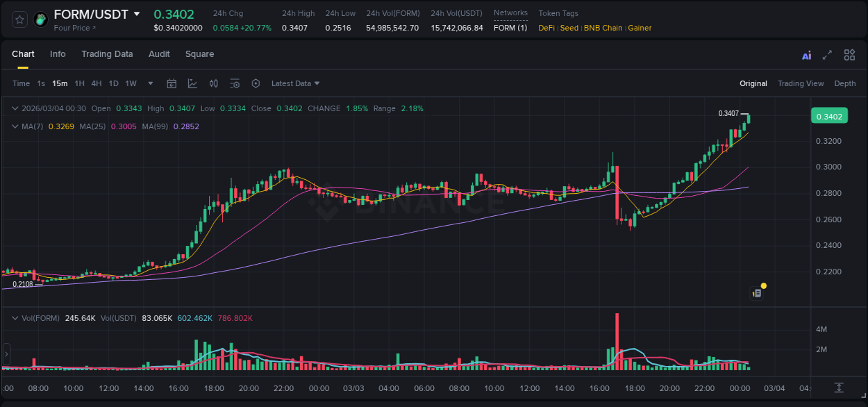Toggle the favorite star for FORM/USDT
This screenshot has width=868, height=407.
click(x=19, y=19)
